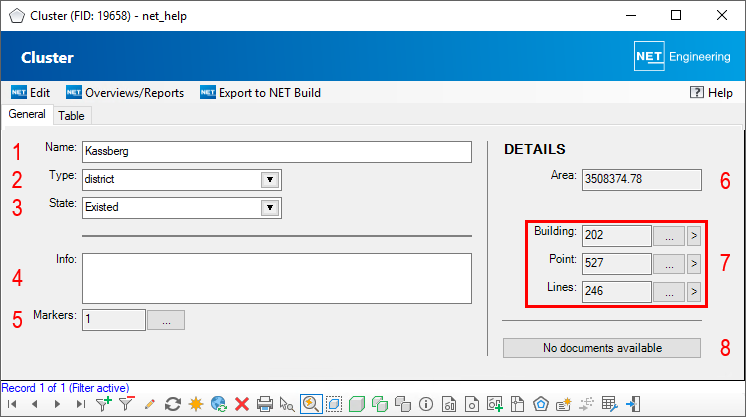Click Export to NET Build
Image resolution: width=746 pixels, height=417 pixels.
(260, 93)
